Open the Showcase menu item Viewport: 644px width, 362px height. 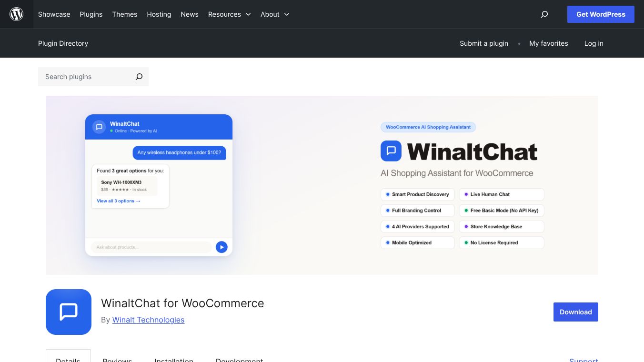(54, 14)
